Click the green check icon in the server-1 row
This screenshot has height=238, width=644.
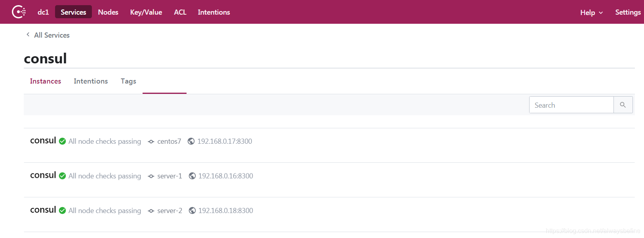click(62, 176)
